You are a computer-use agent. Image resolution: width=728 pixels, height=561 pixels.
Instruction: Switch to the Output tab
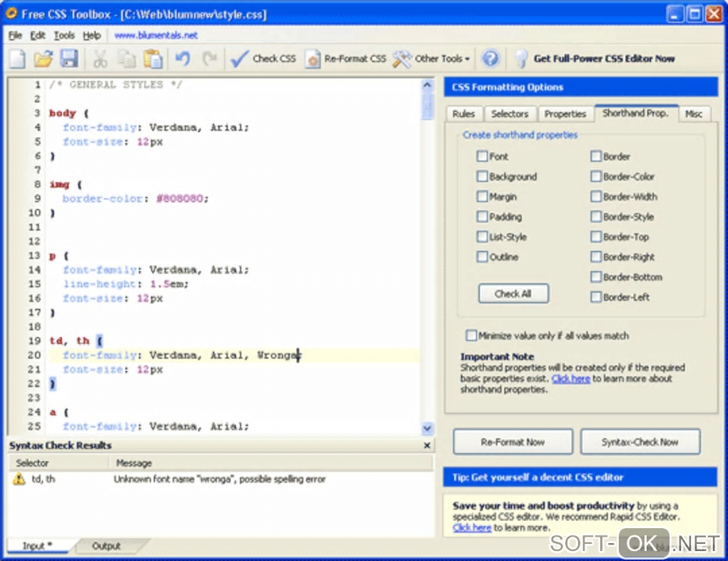[106, 546]
